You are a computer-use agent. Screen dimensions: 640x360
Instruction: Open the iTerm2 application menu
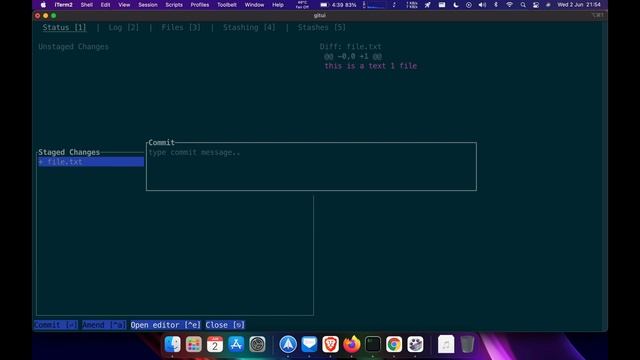pos(63,5)
